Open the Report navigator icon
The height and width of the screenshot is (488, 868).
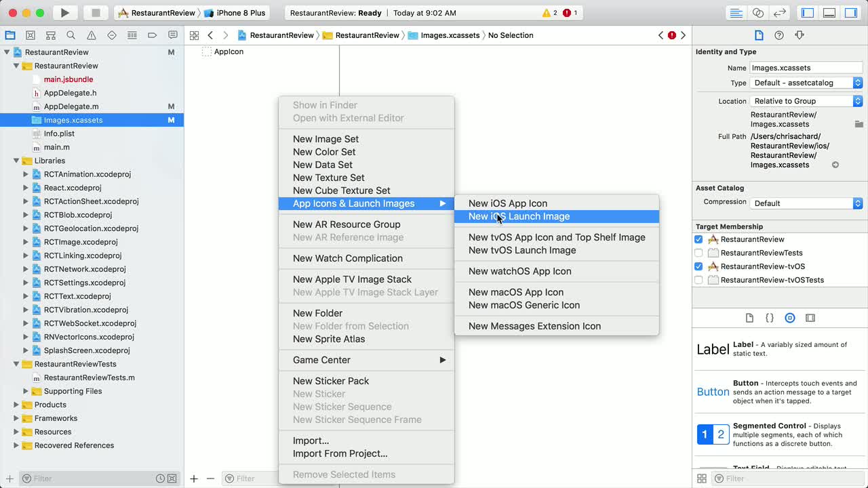[x=173, y=35]
